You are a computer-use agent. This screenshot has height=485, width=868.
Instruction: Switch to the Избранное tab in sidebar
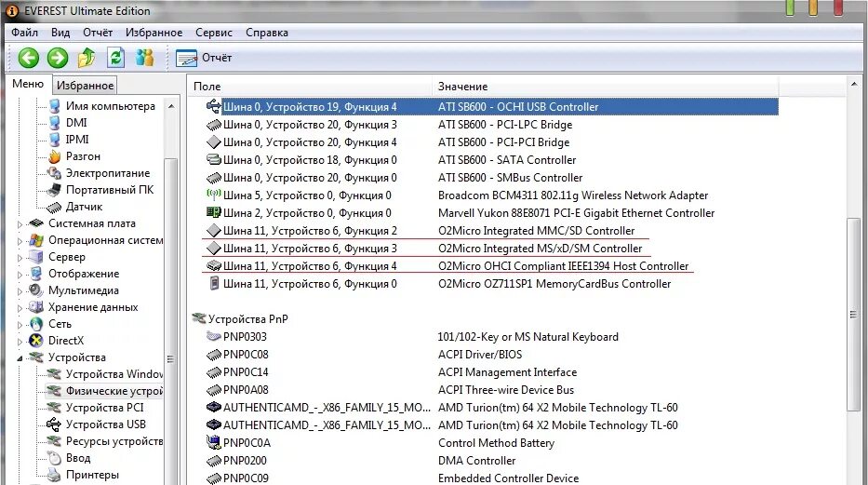(86, 86)
